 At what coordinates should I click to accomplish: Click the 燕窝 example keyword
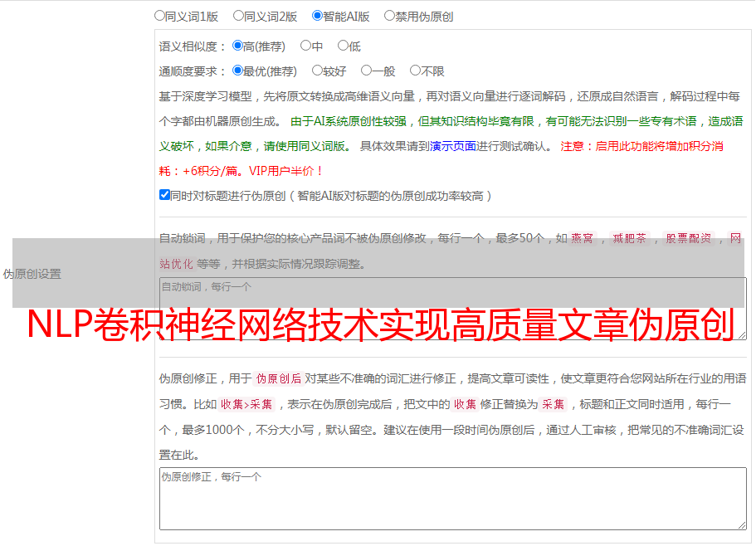point(582,238)
